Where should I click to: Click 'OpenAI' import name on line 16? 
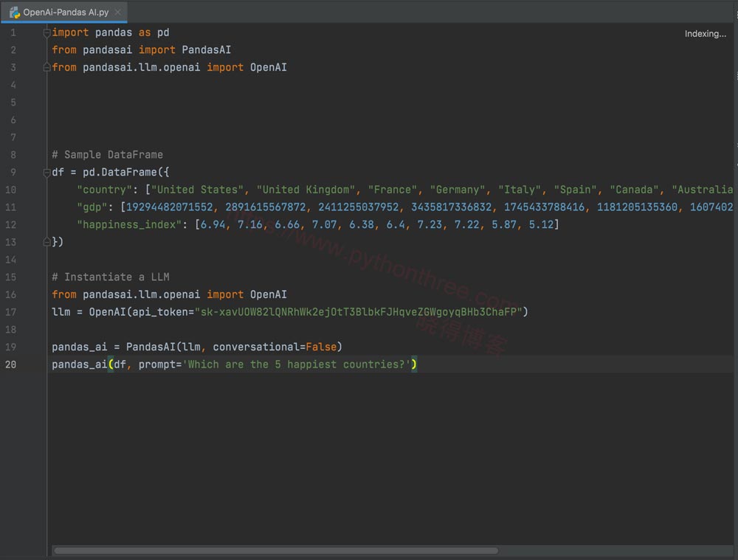coord(269,294)
